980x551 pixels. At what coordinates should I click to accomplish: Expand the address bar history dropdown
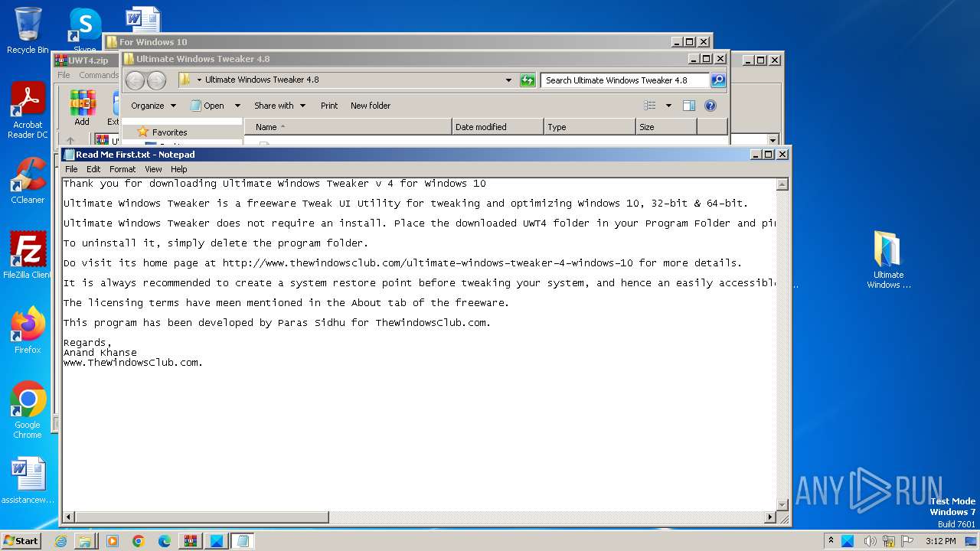click(509, 80)
